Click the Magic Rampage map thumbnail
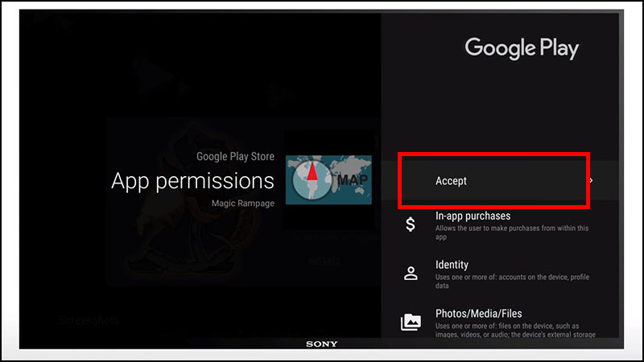The width and height of the screenshot is (644, 362). coord(328,179)
